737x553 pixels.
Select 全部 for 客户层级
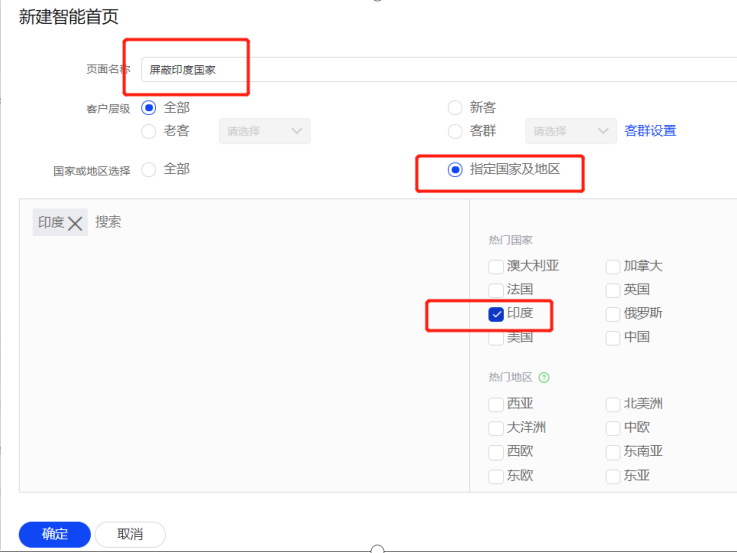tap(149, 108)
